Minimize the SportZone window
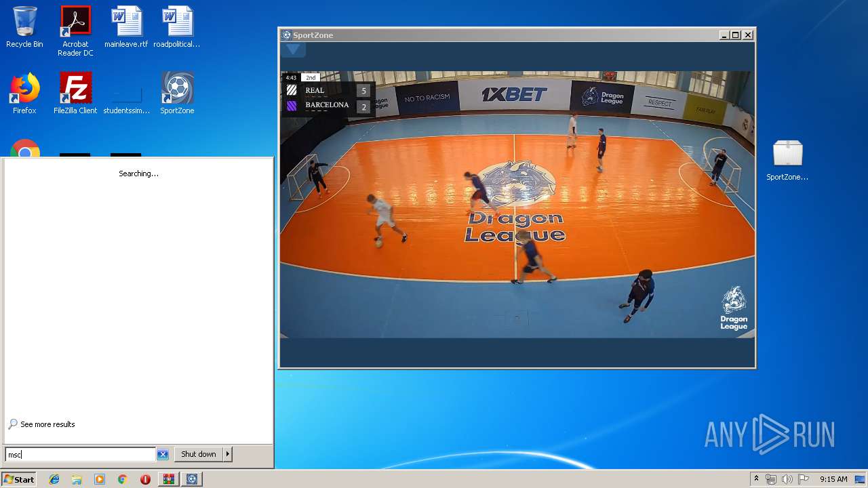The height and width of the screenshot is (488, 868). [x=724, y=35]
